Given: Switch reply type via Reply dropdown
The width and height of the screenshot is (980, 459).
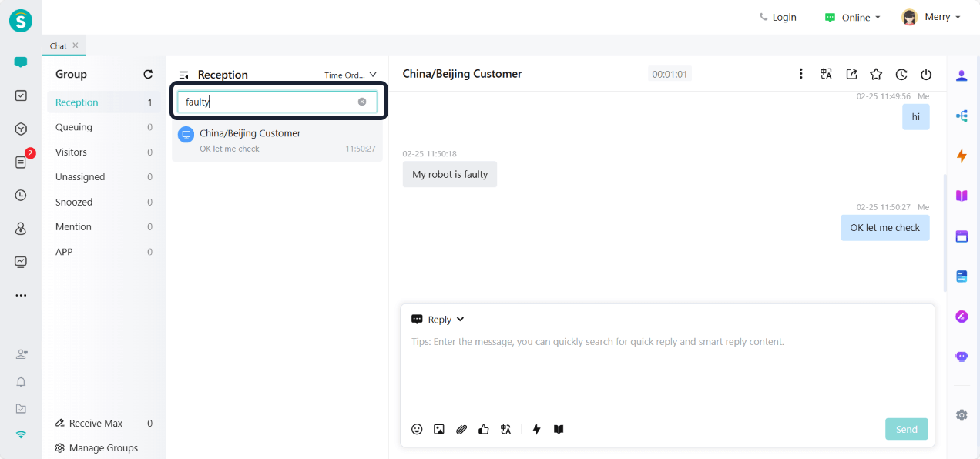Looking at the screenshot, I should (438, 320).
